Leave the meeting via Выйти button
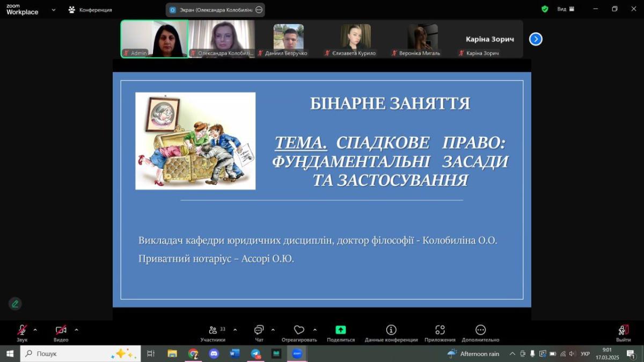 tap(623, 333)
